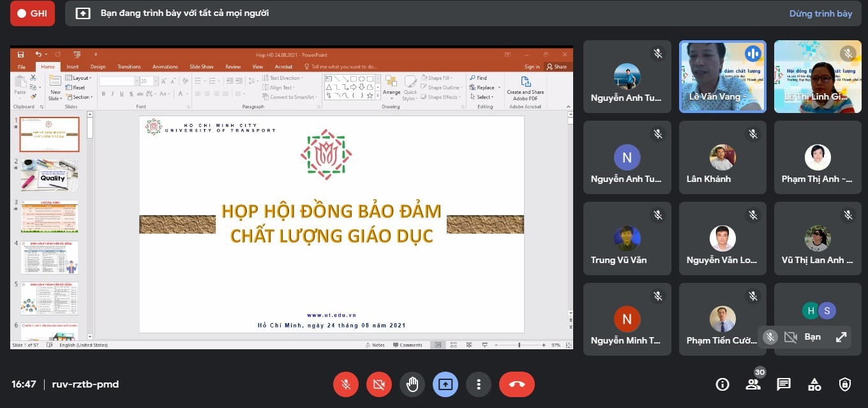Open host controls lock icon
The height and width of the screenshot is (408, 868).
click(x=845, y=384)
